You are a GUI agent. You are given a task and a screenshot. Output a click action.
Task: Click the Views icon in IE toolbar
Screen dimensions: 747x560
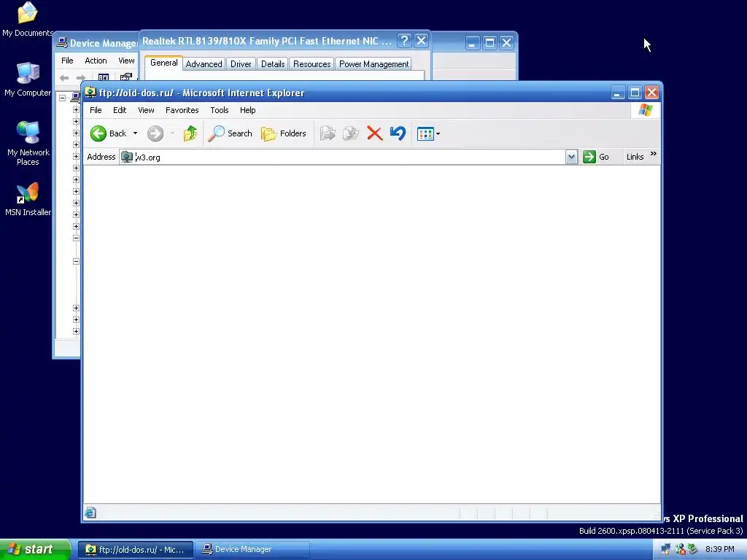(425, 134)
